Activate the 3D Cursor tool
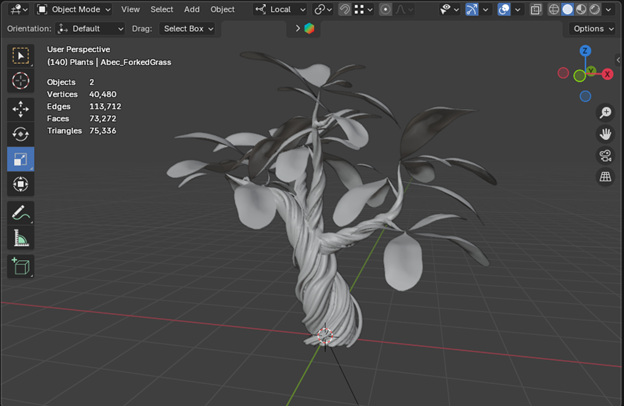This screenshot has width=624, height=406. coord(21,81)
